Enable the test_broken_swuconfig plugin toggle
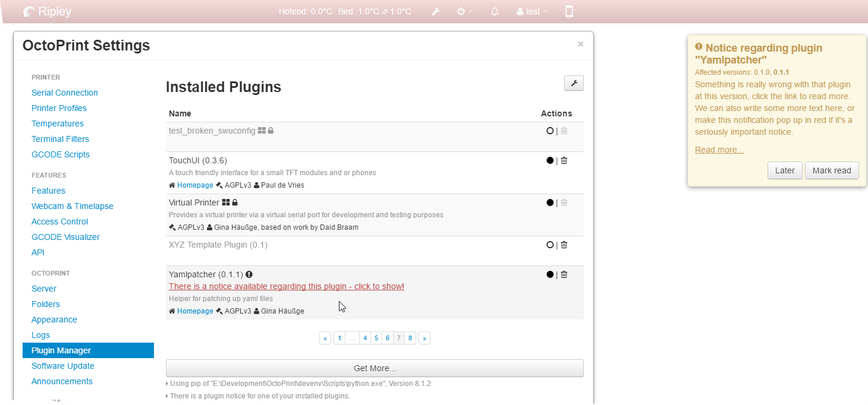Screen dimensions: 868x405 pyautogui.click(x=550, y=131)
